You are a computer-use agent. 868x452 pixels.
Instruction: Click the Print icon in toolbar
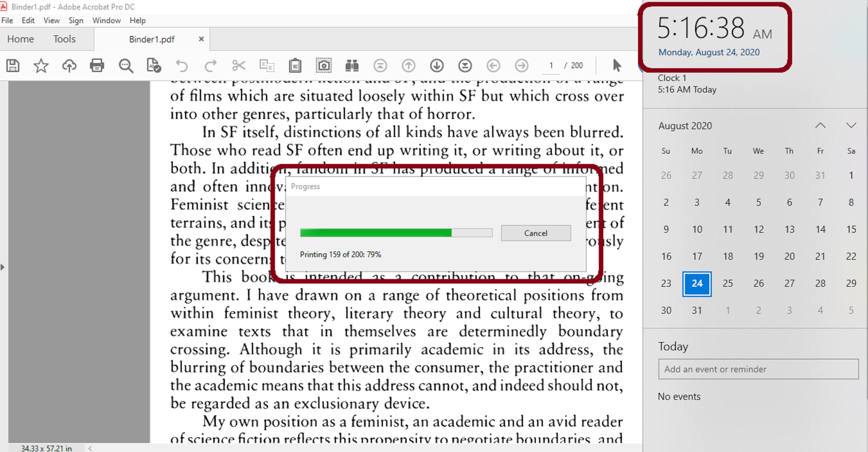[97, 65]
